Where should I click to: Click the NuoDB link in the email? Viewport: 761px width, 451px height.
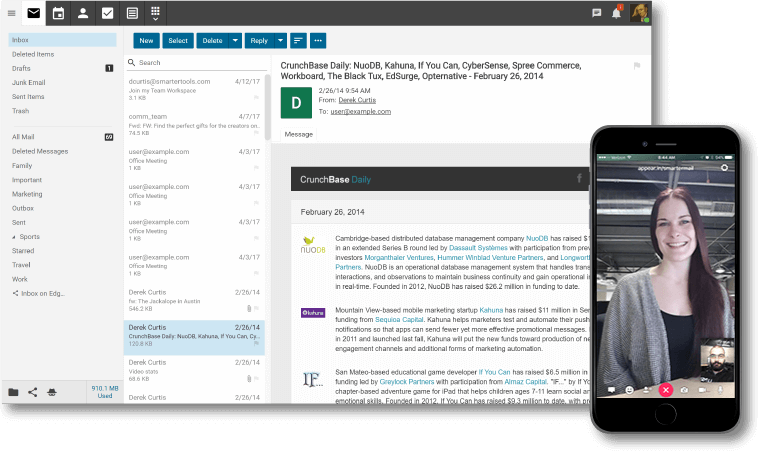537,238
